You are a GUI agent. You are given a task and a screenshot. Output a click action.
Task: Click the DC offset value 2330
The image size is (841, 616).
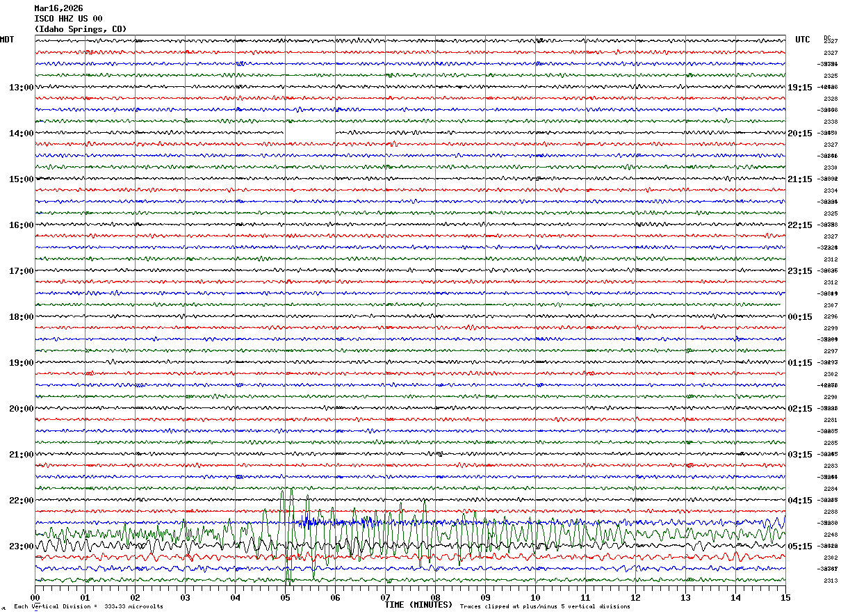point(830,168)
